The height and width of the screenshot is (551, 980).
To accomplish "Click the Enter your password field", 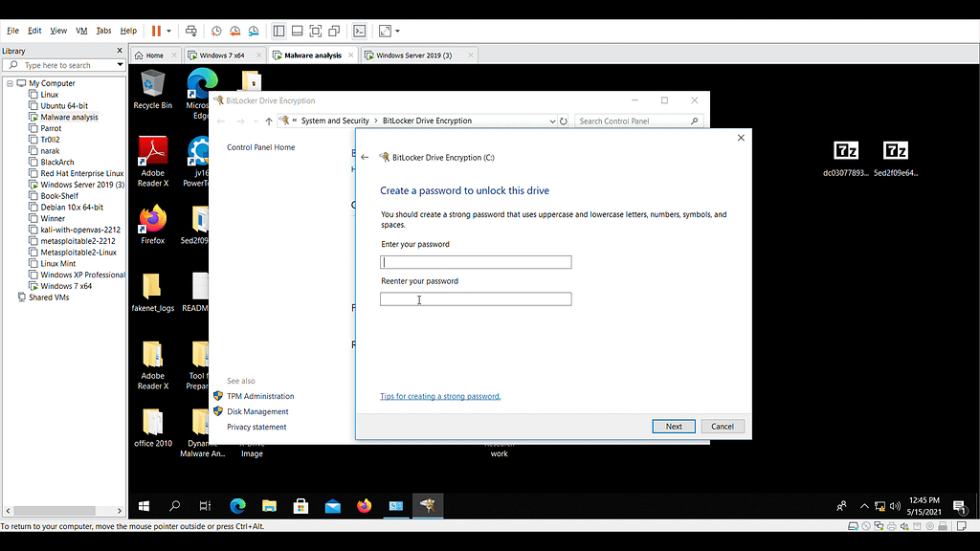I will coord(476,262).
